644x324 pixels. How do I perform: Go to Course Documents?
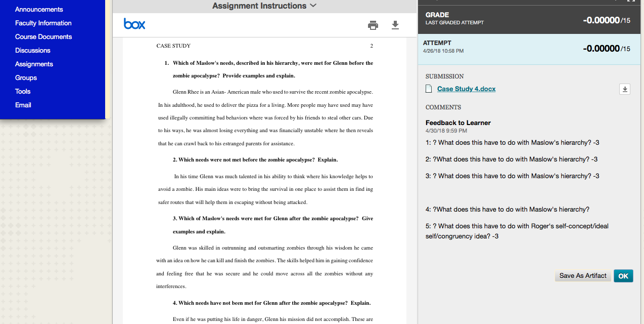(43, 36)
